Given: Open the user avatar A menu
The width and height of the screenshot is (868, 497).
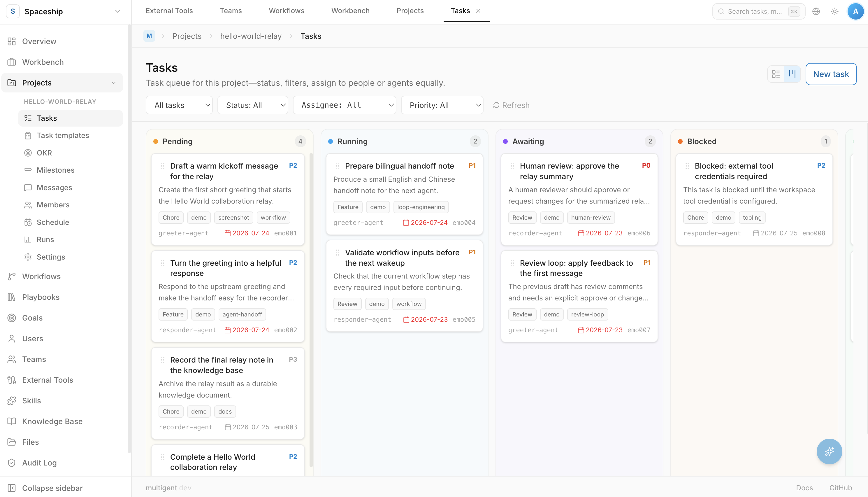Looking at the screenshot, I should click(x=855, y=11).
